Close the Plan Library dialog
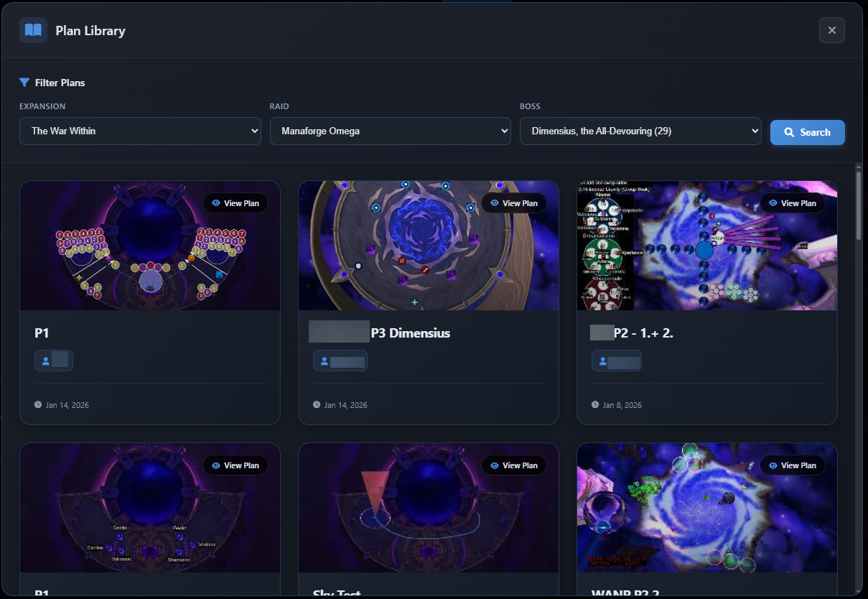 click(x=831, y=30)
